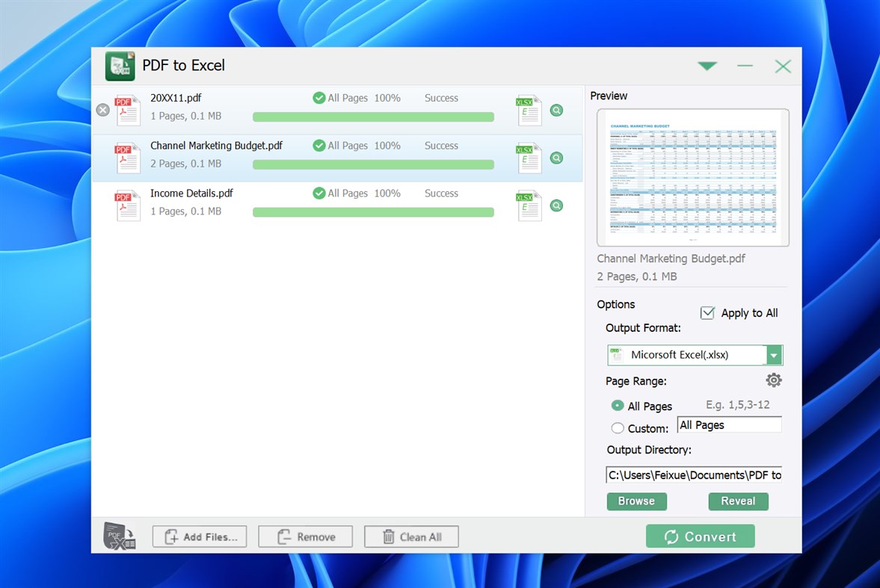The height and width of the screenshot is (588, 880).
Task: Click the progress bar for Income Details.pdf
Action: point(373,212)
